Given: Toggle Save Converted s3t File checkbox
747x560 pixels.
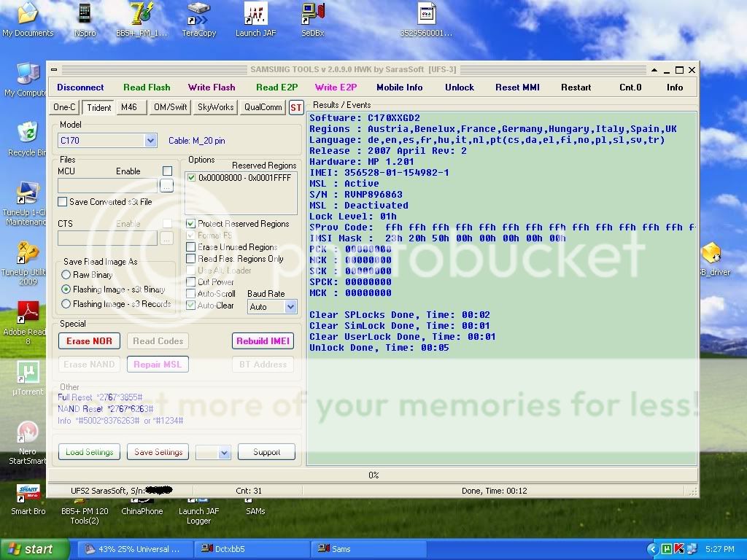Looking at the screenshot, I should [x=63, y=202].
